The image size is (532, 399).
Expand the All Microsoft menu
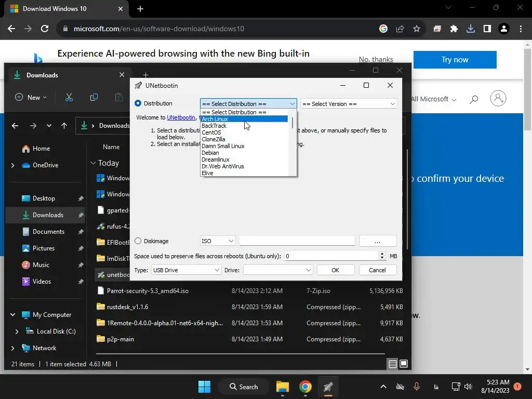[433, 99]
